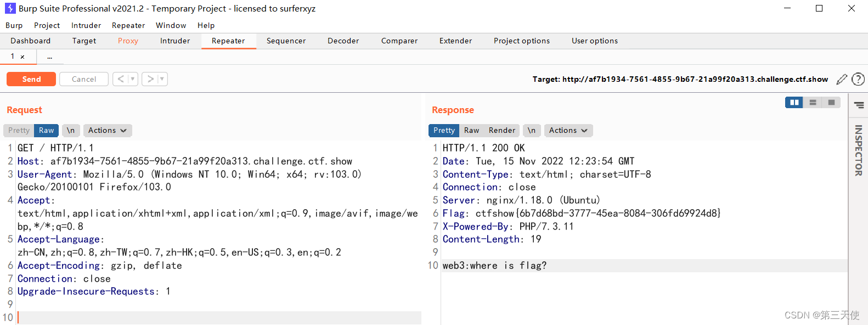Screen dimensions: 868x325
Task: Switch Request view to Pretty
Action: tap(19, 131)
